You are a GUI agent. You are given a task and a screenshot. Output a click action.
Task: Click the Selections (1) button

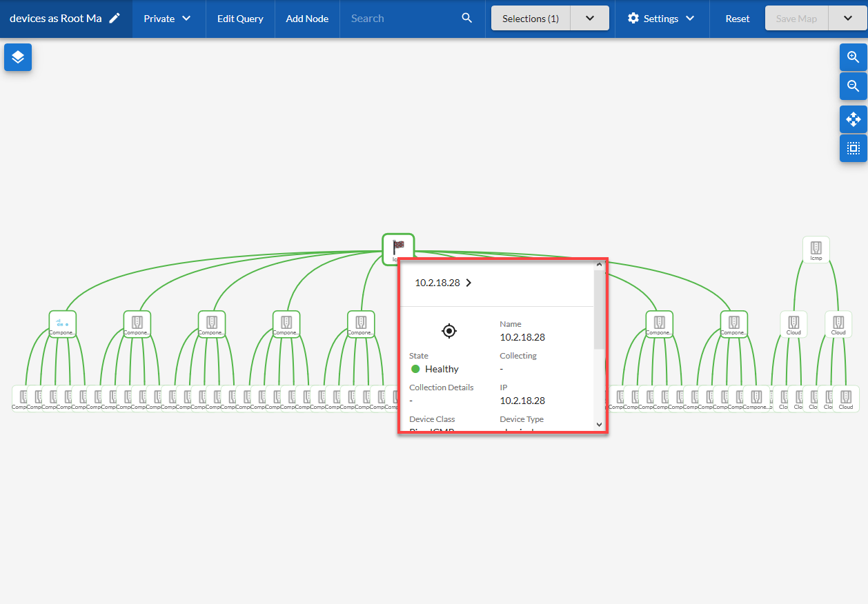click(x=531, y=19)
